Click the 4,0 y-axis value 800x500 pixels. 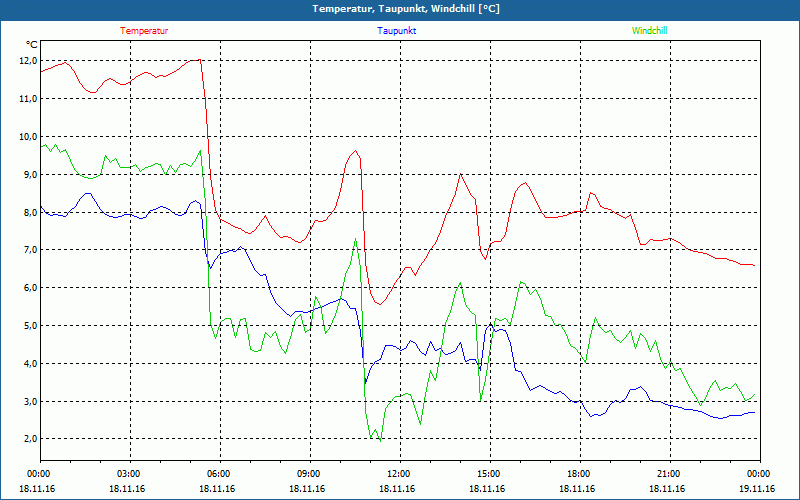pyautogui.click(x=29, y=363)
